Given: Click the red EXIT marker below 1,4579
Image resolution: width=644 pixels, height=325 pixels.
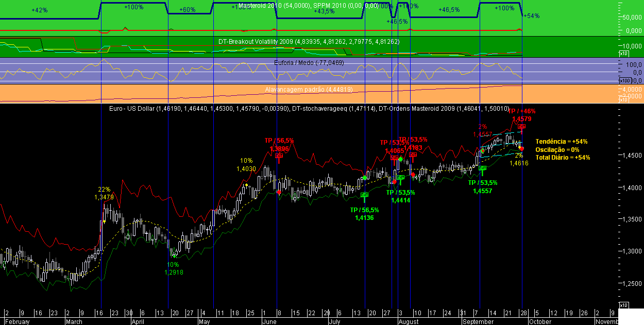Looking at the screenshot, I should tap(521, 126).
